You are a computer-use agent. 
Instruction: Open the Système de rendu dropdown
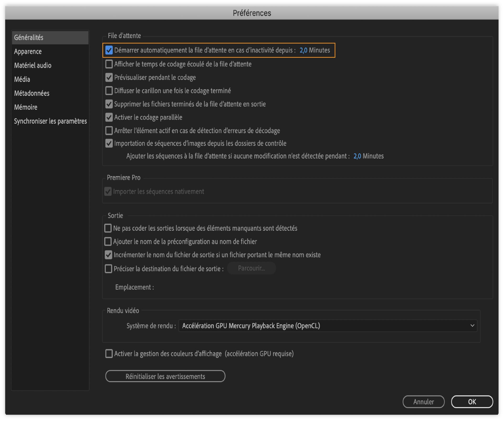tap(328, 326)
